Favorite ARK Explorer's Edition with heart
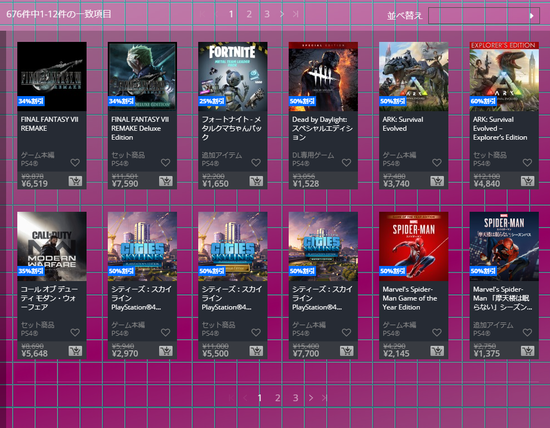The width and height of the screenshot is (550, 428). (x=528, y=162)
